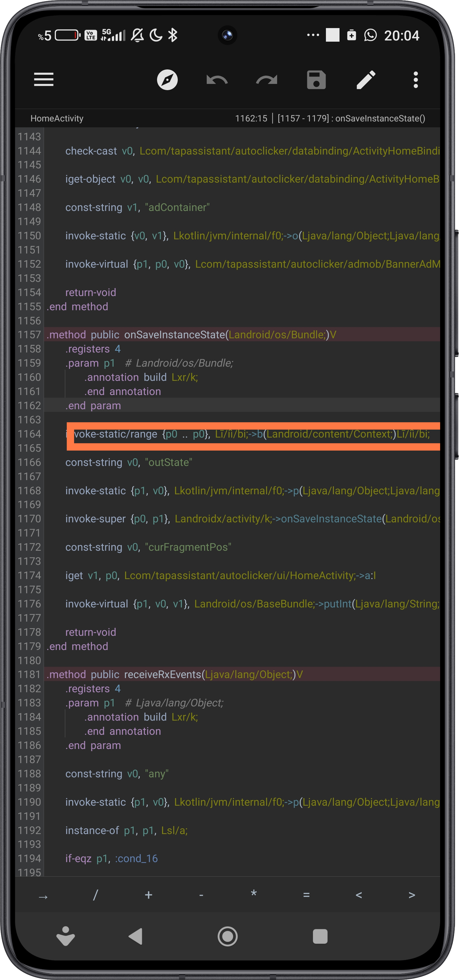The height and width of the screenshot is (980, 459).
Task: Open the three-dot overflow menu
Action: [x=416, y=79]
